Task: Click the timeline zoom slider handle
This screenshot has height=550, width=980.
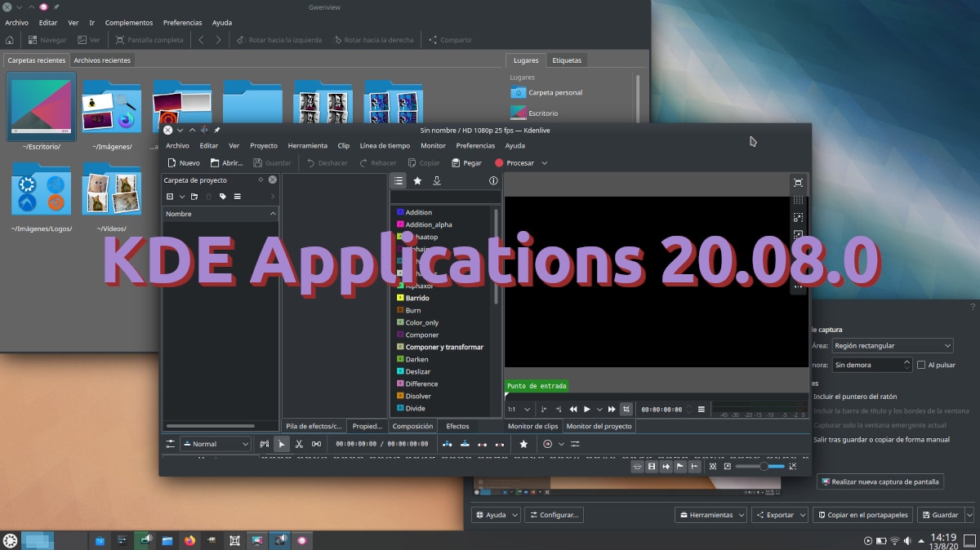Action: [764, 466]
